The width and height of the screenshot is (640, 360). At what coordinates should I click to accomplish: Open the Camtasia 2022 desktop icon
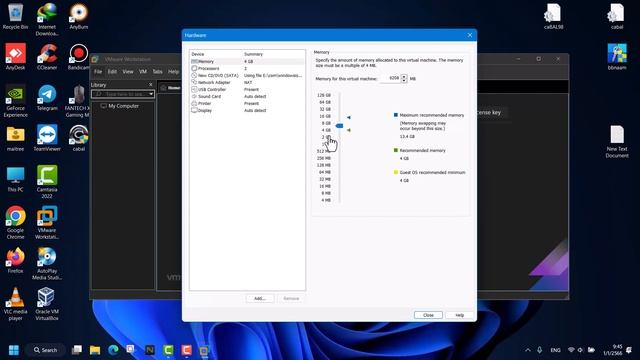[x=47, y=182]
